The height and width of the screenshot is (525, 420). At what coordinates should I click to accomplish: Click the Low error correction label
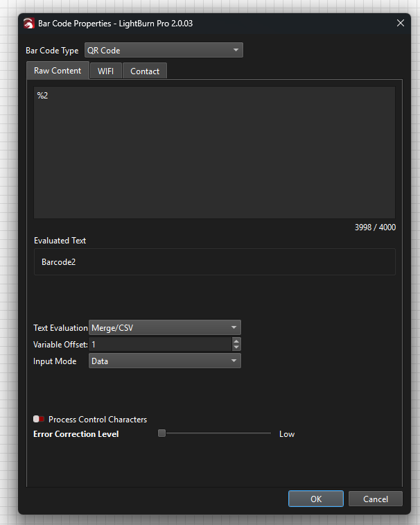[x=287, y=434]
